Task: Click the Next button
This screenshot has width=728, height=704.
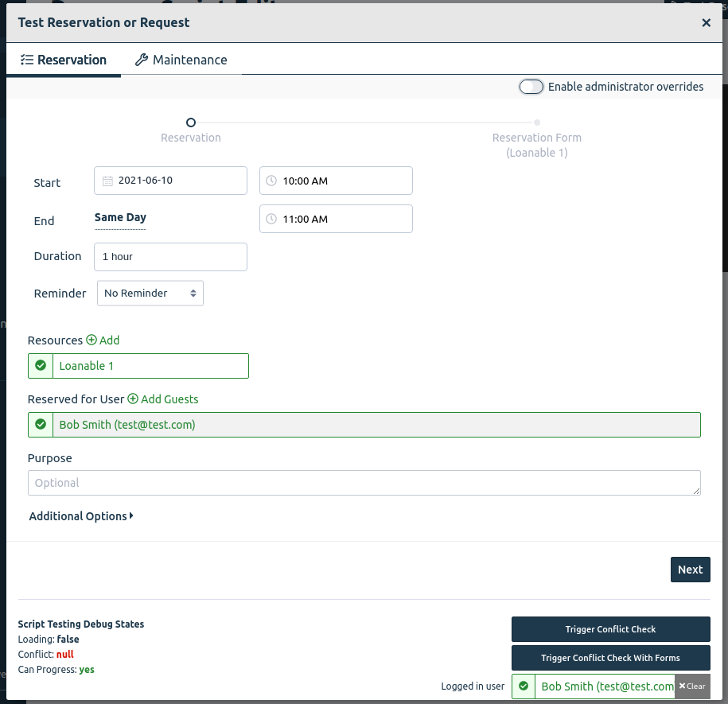Action: point(690,570)
